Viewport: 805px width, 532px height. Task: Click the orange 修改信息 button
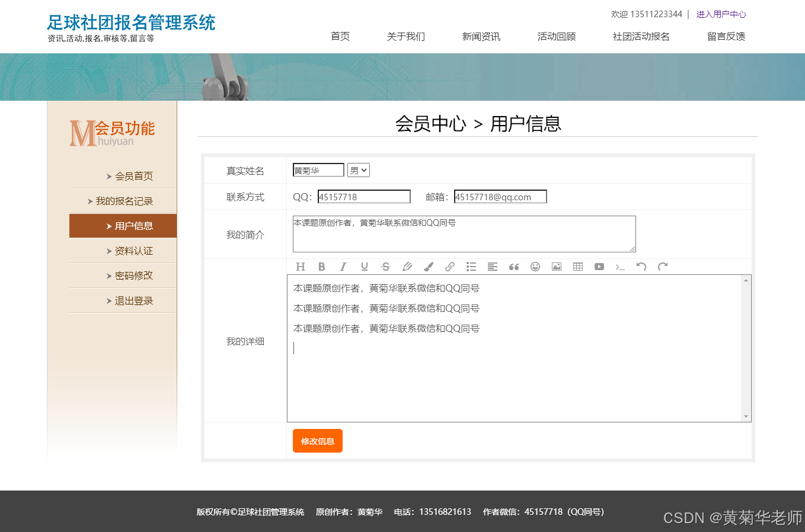(x=318, y=441)
